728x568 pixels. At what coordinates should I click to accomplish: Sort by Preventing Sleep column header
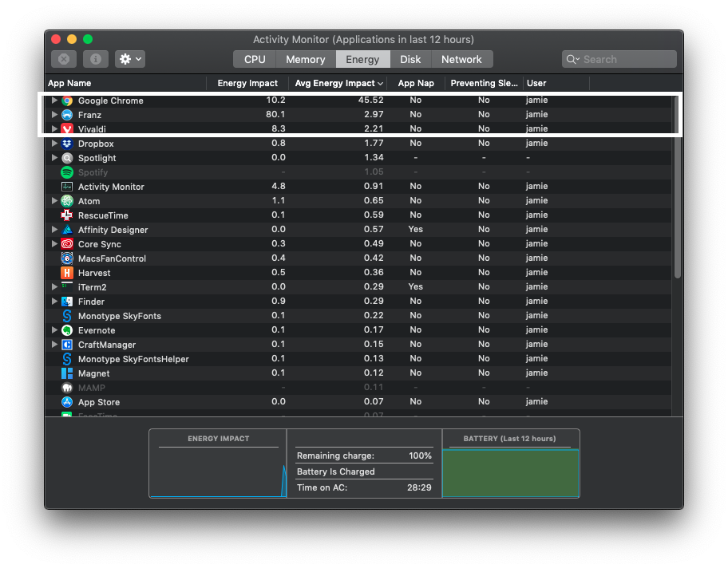(485, 84)
